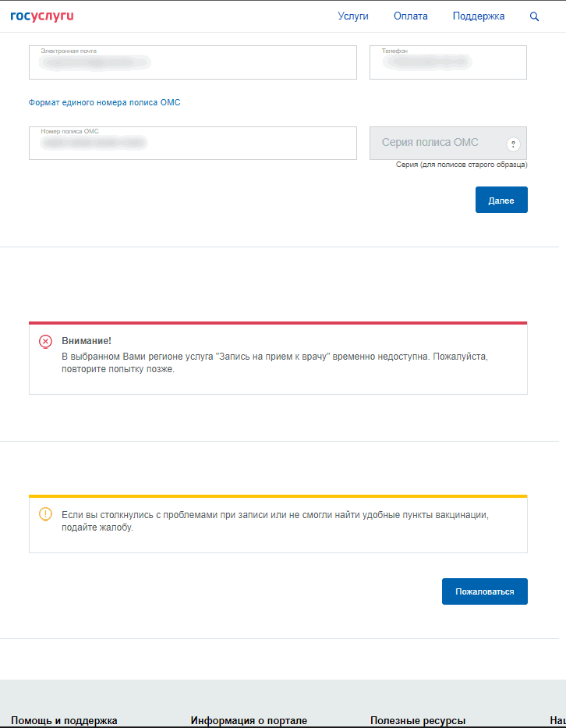Click the Внимание! alert heading
The height and width of the screenshot is (728, 566).
87,341
